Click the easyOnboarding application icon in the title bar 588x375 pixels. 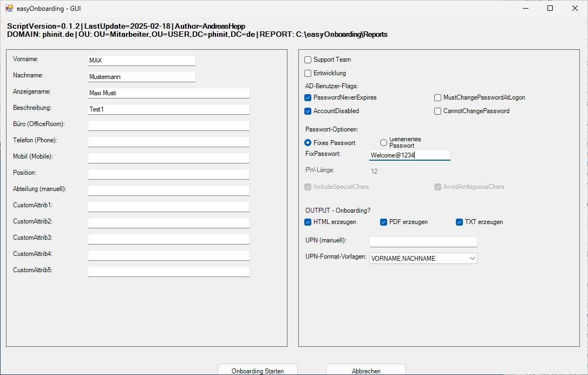point(9,8)
